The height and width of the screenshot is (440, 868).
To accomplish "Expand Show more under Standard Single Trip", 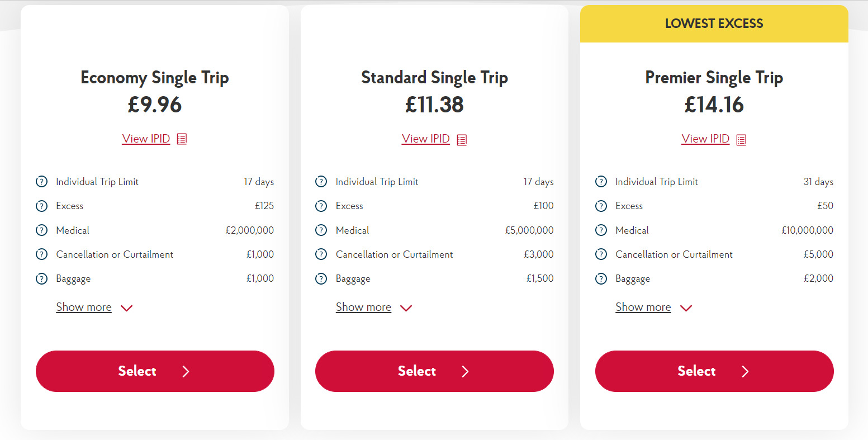I will (x=363, y=307).
